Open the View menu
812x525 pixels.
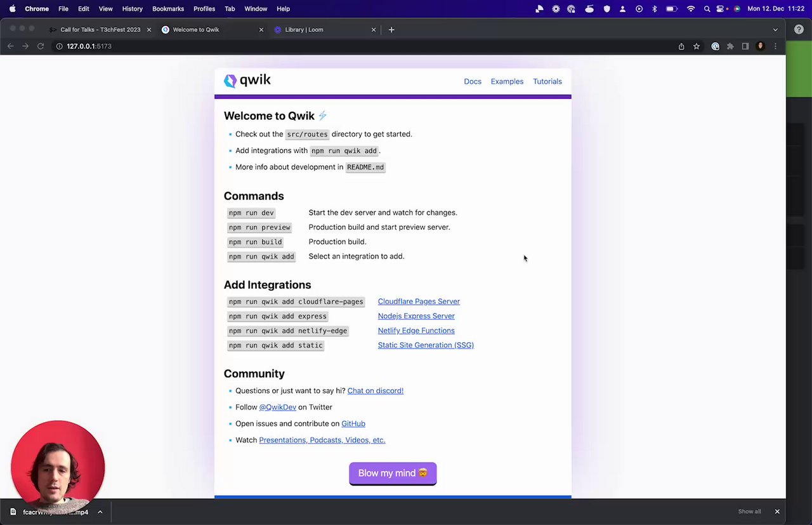[106, 9]
